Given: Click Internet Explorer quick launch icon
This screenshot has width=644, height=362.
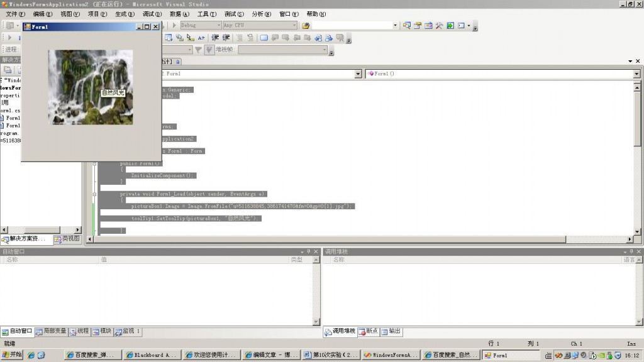Looking at the screenshot, I should click(x=31, y=356).
